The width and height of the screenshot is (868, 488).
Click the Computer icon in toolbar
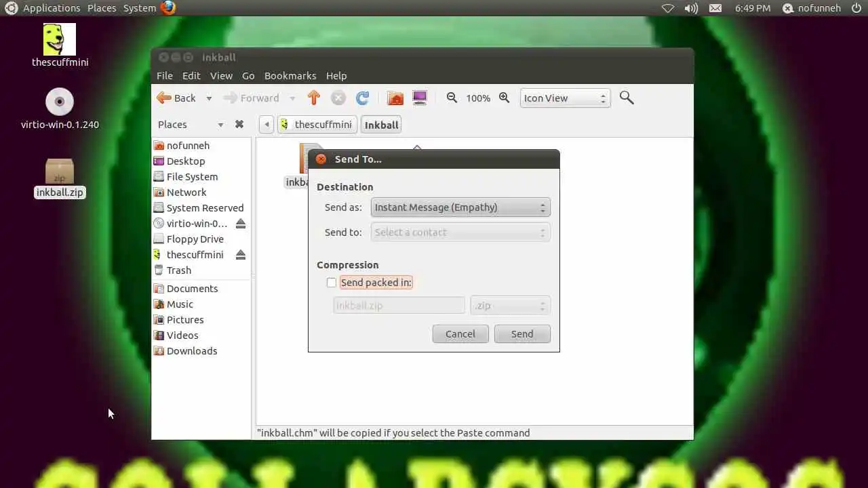click(420, 98)
